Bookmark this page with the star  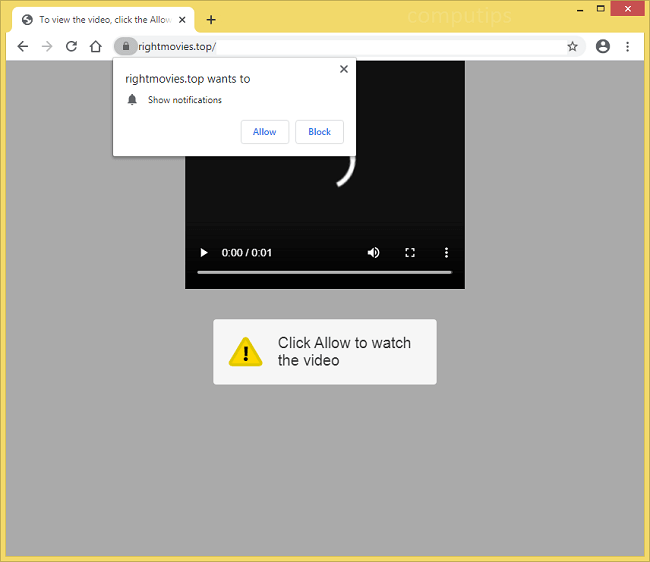coord(572,46)
